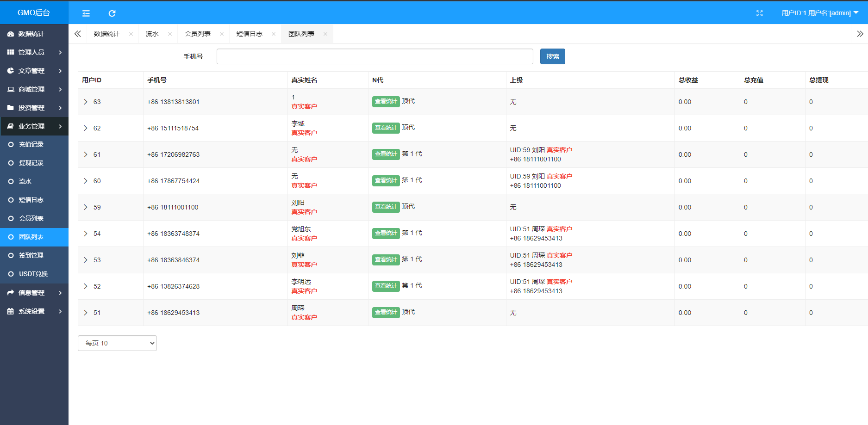This screenshot has height=425, width=868.
Task: Click 查看统计 for user 63
Action: coord(386,101)
